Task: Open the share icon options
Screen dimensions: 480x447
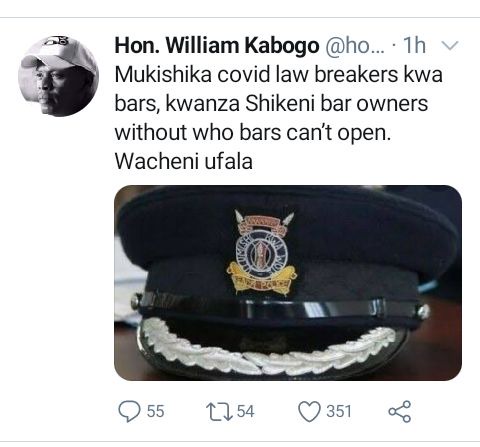Action: [400, 412]
